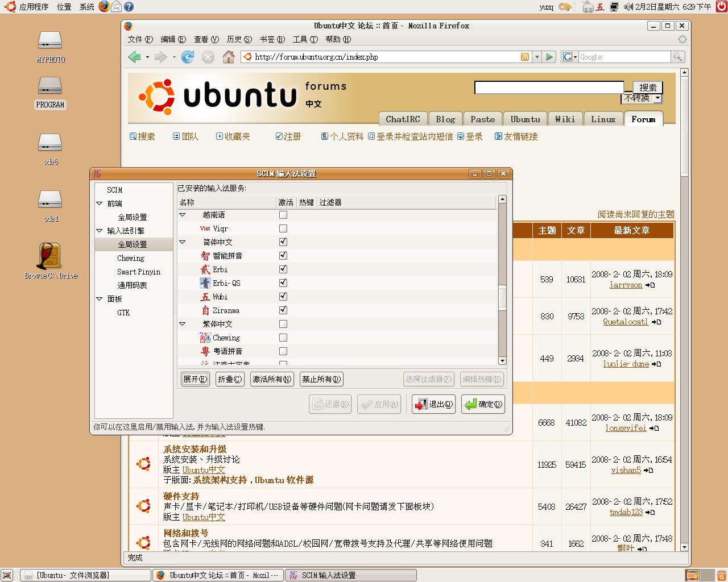Toggle the 越南语 activation checkbox
The image size is (728, 582).
pyautogui.click(x=283, y=215)
